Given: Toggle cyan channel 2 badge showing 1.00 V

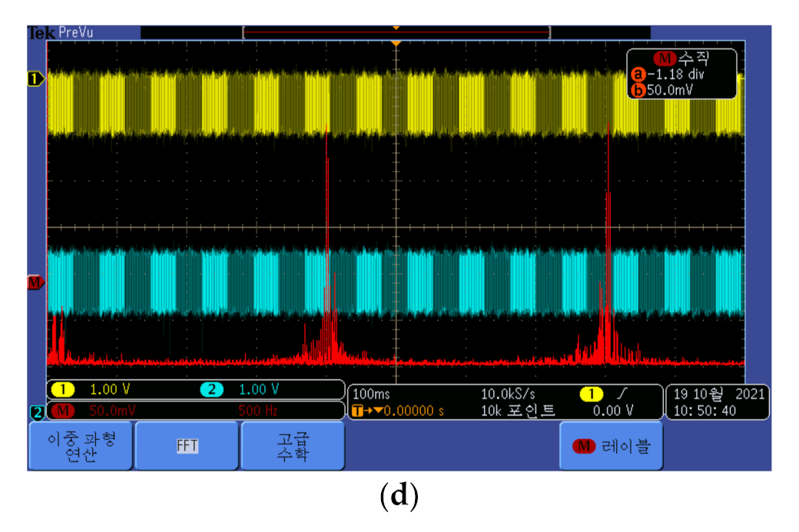Looking at the screenshot, I should pyautogui.click(x=211, y=391).
